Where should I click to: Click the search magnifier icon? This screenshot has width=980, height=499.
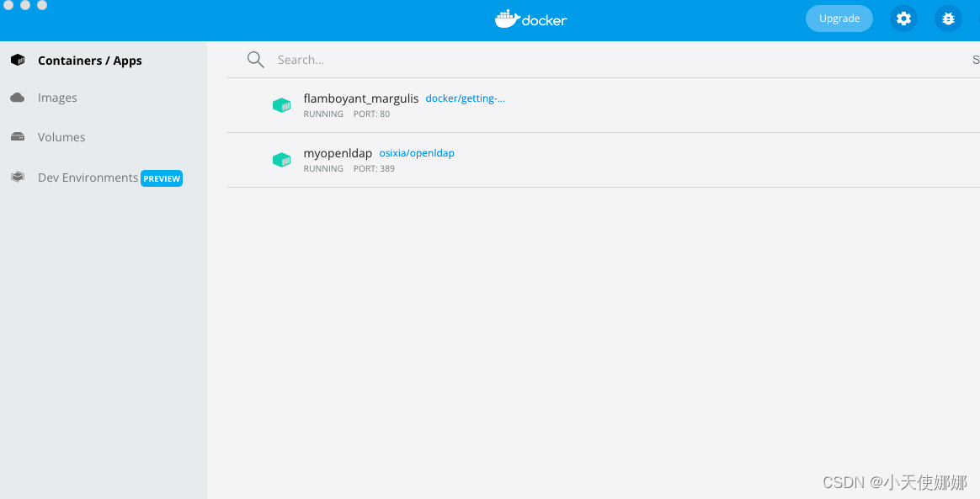(256, 60)
